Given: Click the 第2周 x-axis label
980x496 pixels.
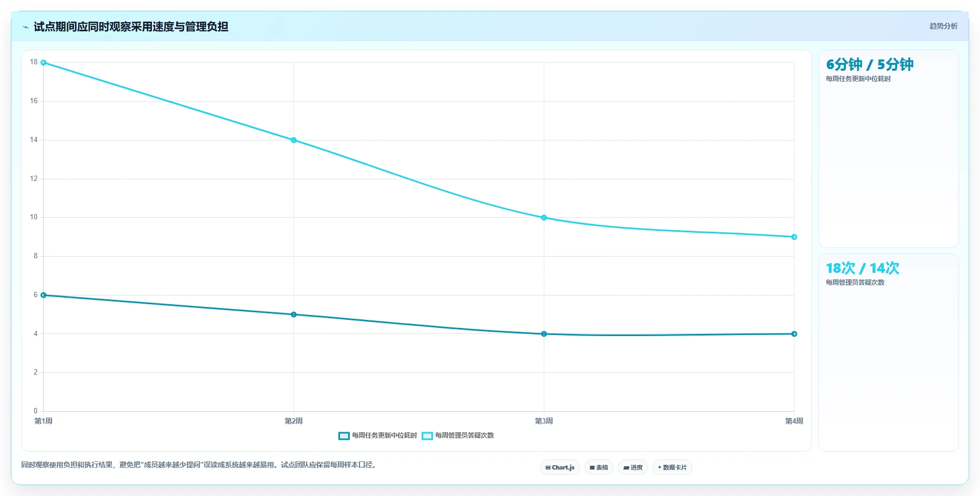Looking at the screenshot, I should (294, 421).
